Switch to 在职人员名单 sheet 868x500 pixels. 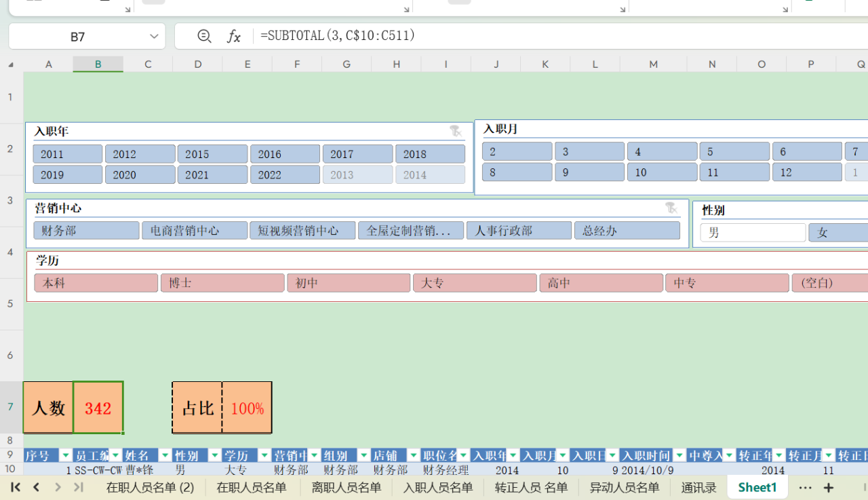click(x=251, y=487)
